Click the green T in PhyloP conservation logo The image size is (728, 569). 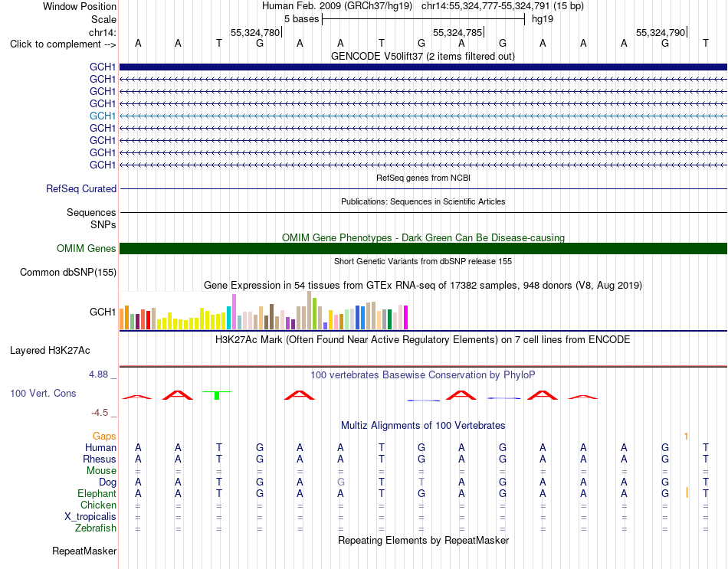[x=217, y=395]
